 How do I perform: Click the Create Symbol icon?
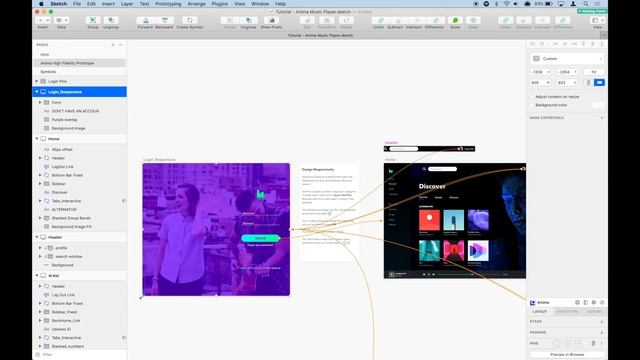tap(189, 20)
